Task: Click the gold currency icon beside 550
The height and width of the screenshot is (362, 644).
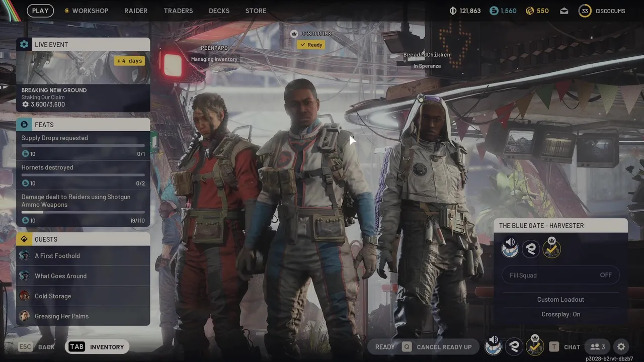Action: [530, 11]
